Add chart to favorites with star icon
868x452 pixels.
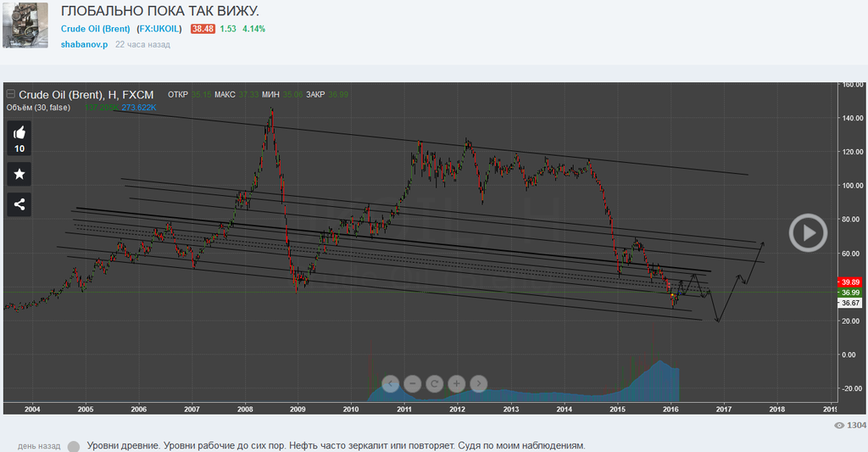(19, 174)
